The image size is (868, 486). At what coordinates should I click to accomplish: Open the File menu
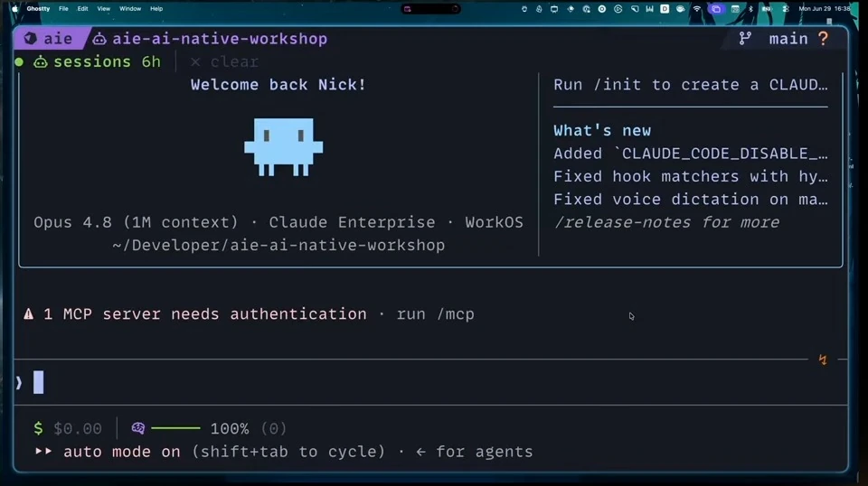pyautogui.click(x=63, y=9)
